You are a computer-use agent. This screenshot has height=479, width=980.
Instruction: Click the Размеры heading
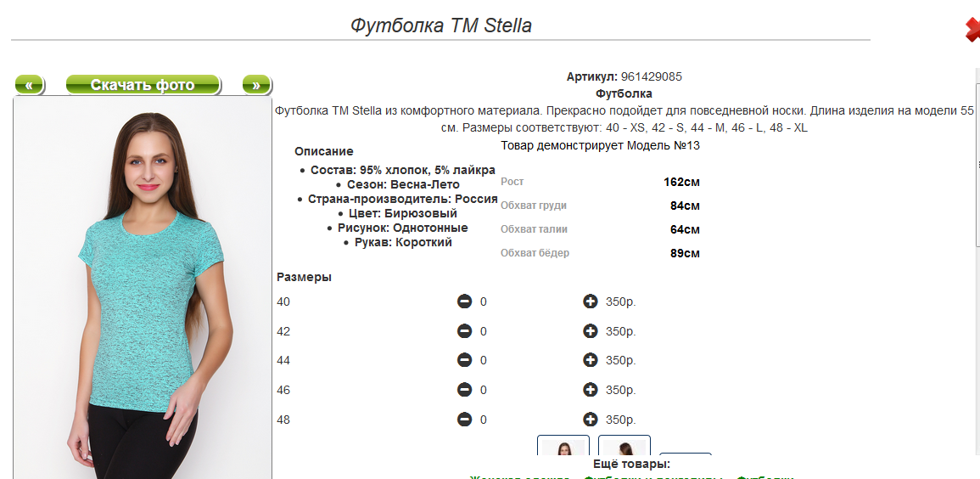click(305, 277)
